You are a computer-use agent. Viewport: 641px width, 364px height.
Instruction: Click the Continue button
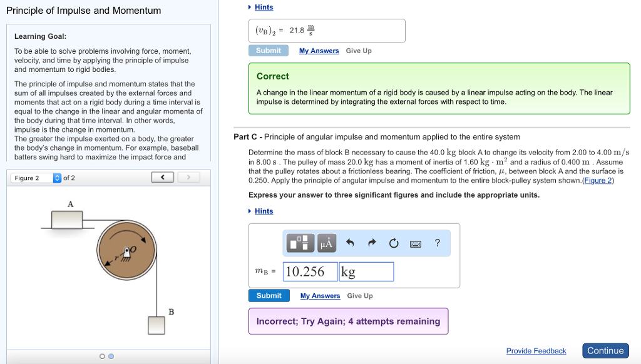tap(605, 351)
